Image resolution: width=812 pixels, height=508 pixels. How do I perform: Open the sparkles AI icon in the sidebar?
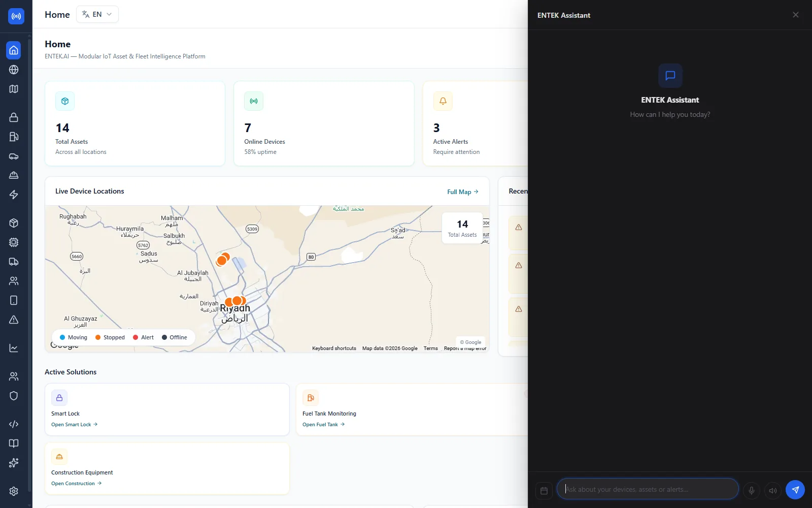pos(14,463)
